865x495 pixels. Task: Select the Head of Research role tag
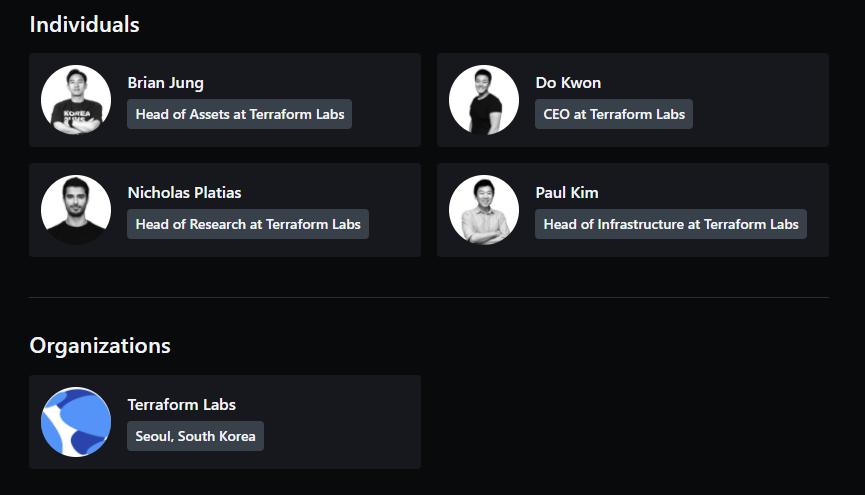coord(248,224)
